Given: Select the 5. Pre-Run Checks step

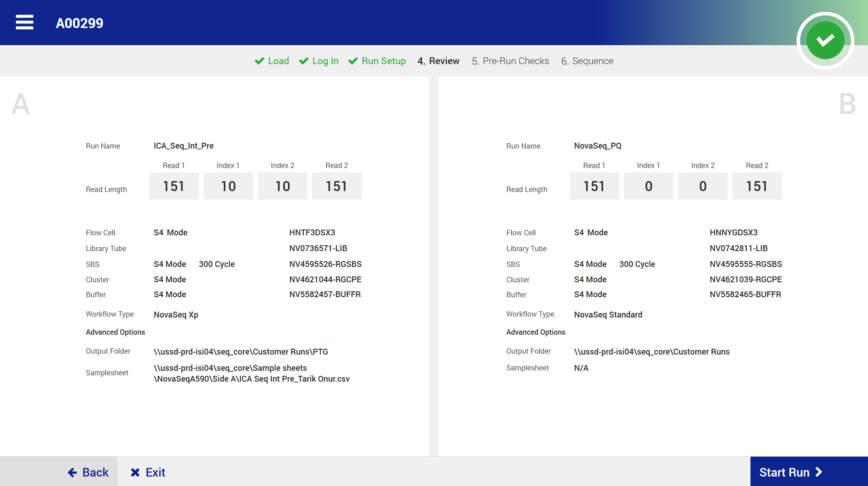Looking at the screenshot, I should pyautogui.click(x=510, y=61).
